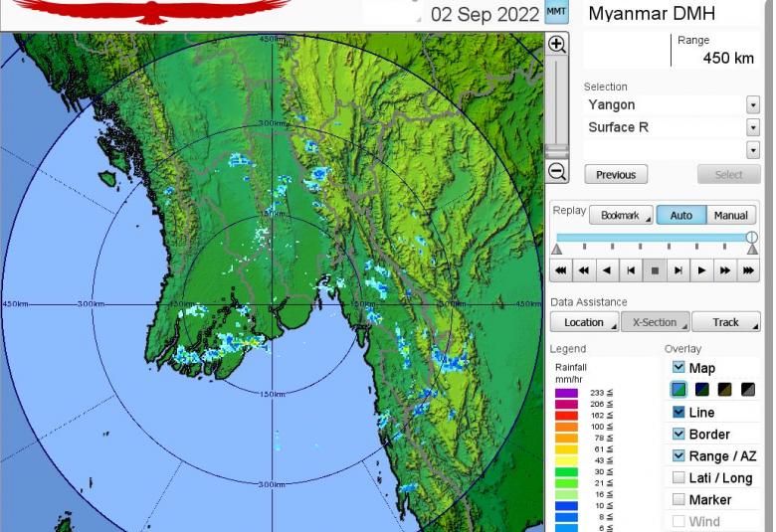Choose the dark blue map style swatch

pos(701,390)
